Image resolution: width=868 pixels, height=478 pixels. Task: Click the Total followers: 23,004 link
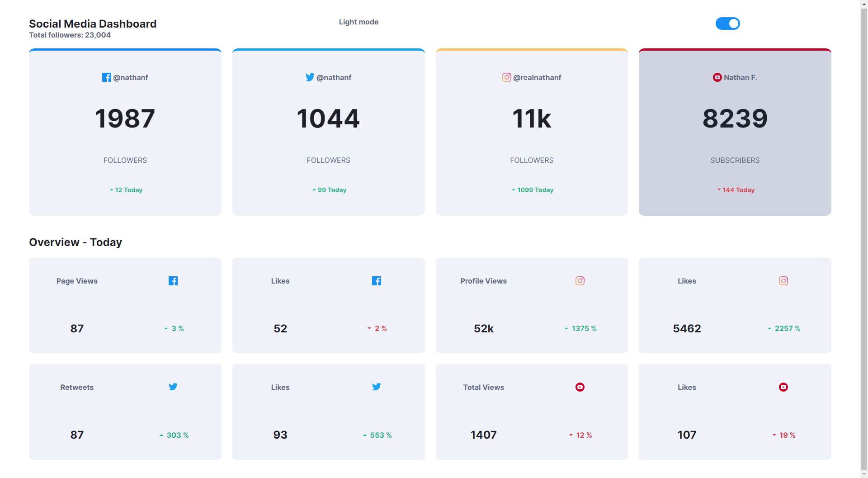click(x=70, y=35)
